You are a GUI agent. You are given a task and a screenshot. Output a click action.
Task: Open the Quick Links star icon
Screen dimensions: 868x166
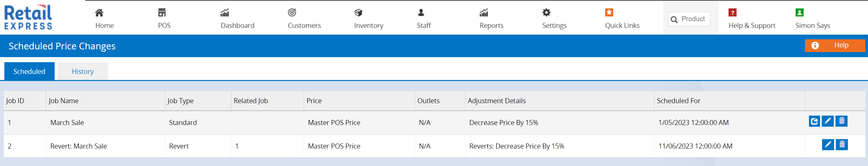pos(609,13)
